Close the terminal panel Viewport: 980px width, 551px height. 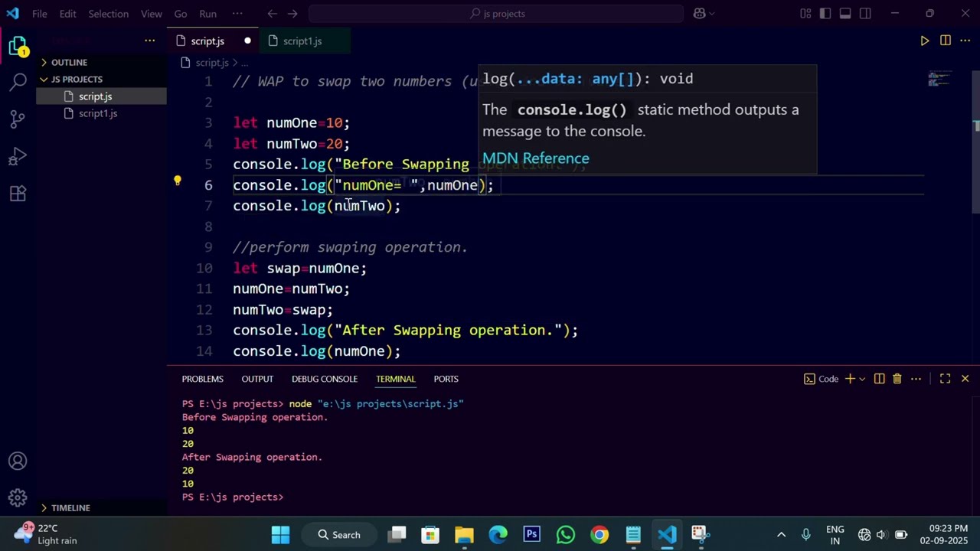coord(965,379)
